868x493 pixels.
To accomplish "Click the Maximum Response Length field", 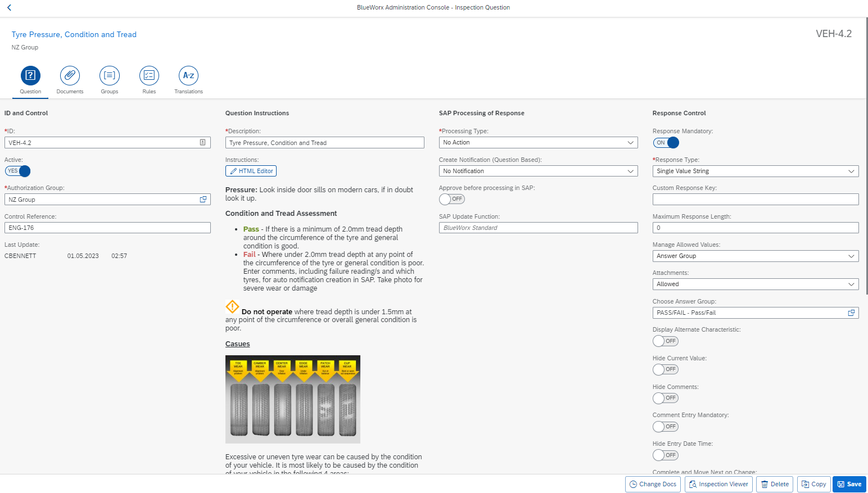I will (756, 228).
